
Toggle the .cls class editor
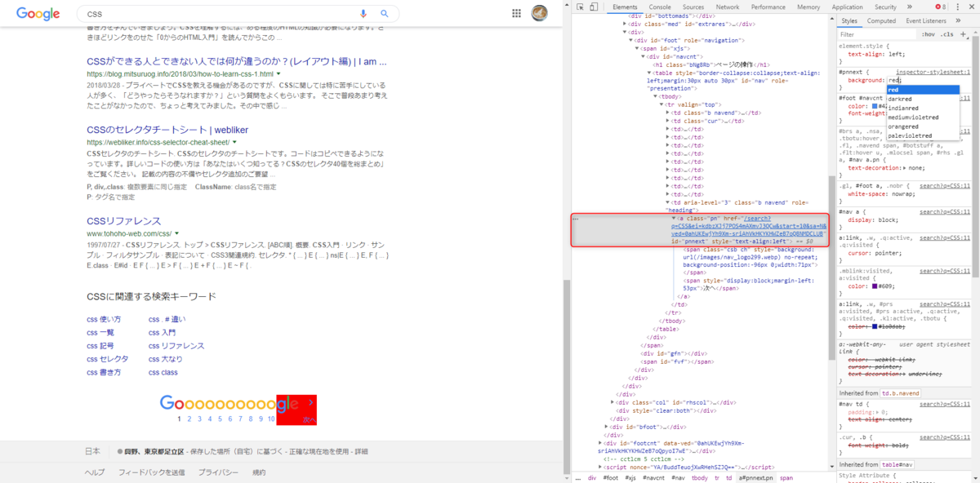point(947,34)
